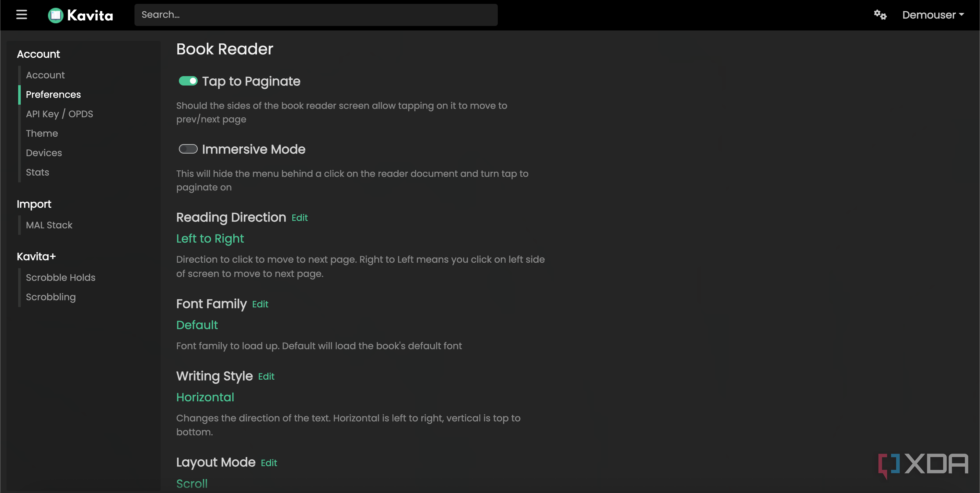Expand the Demouser account dropdown
980x493 pixels.
point(933,15)
